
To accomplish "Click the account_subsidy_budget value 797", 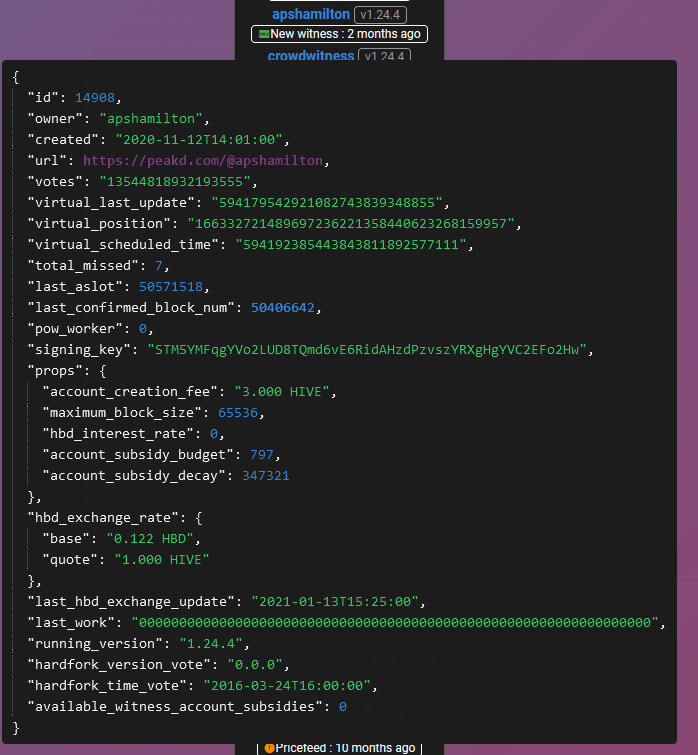I will pos(262,455).
